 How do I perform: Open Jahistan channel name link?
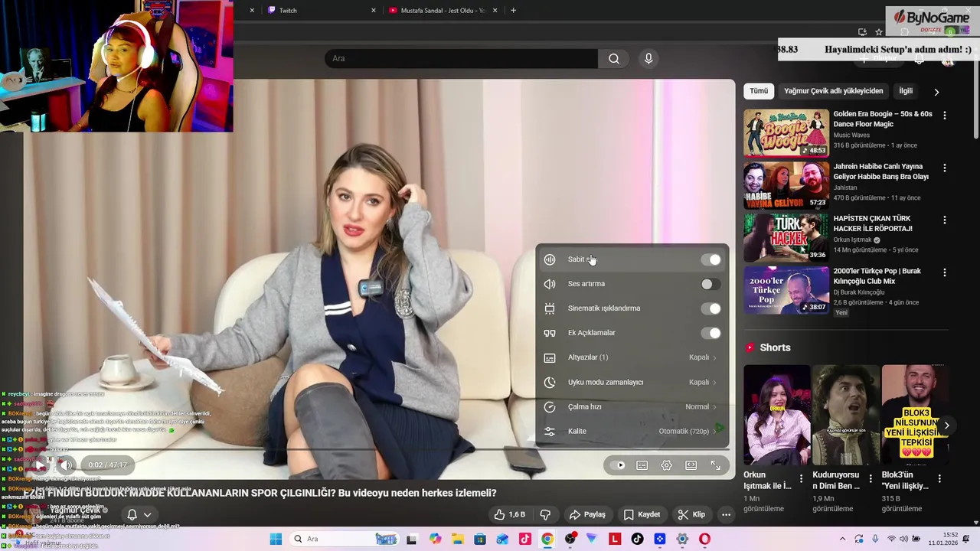(846, 187)
